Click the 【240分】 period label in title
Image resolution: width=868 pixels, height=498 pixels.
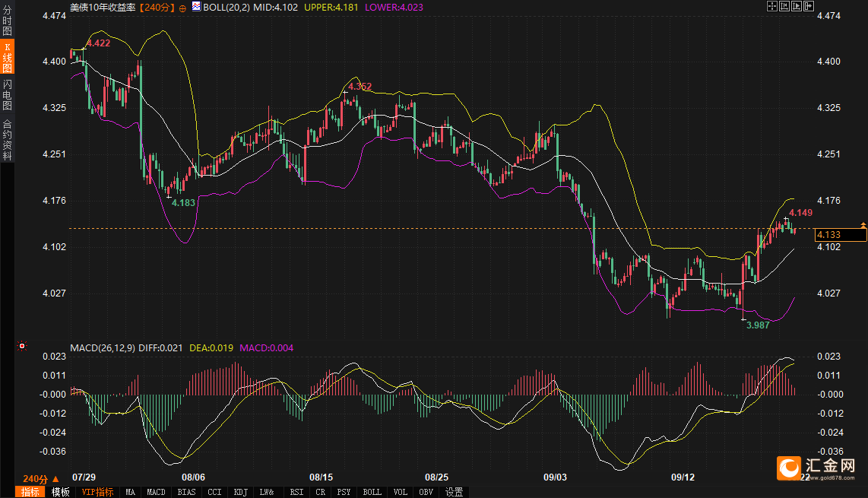[x=157, y=8]
